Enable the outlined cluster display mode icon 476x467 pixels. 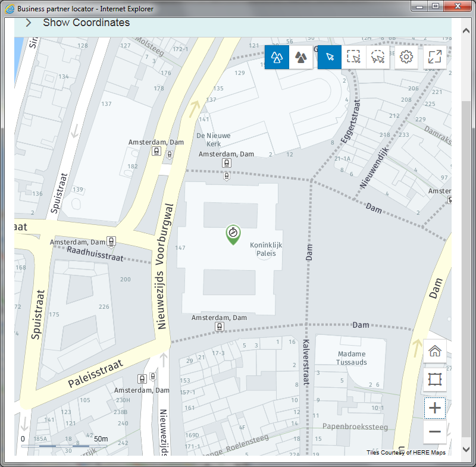(x=277, y=57)
